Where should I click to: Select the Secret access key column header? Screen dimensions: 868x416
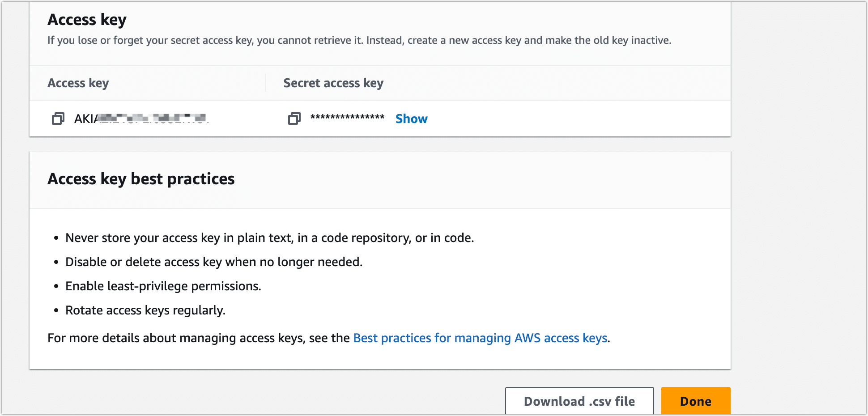tap(333, 83)
